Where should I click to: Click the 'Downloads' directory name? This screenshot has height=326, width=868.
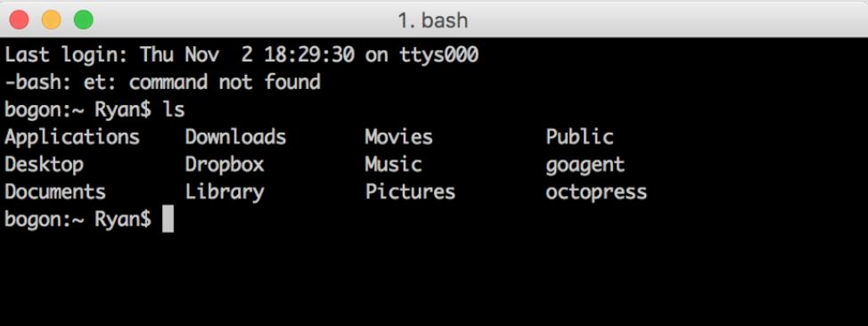236,136
